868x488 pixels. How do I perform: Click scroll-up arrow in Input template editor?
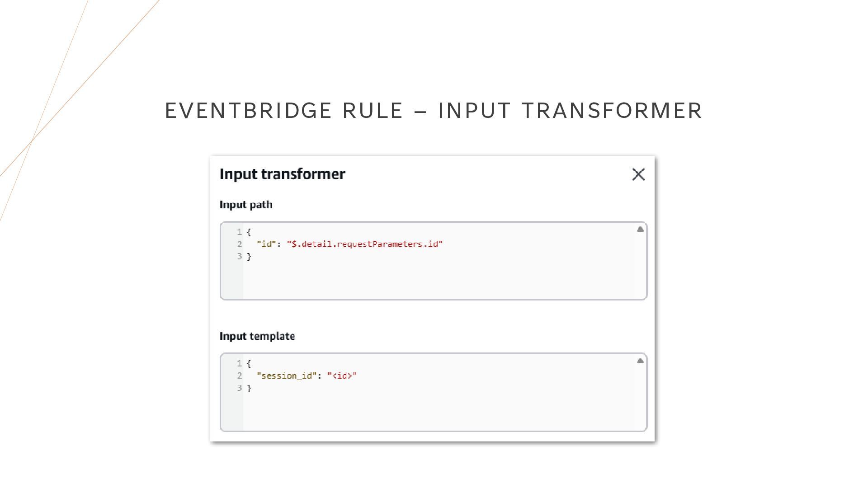click(x=640, y=361)
